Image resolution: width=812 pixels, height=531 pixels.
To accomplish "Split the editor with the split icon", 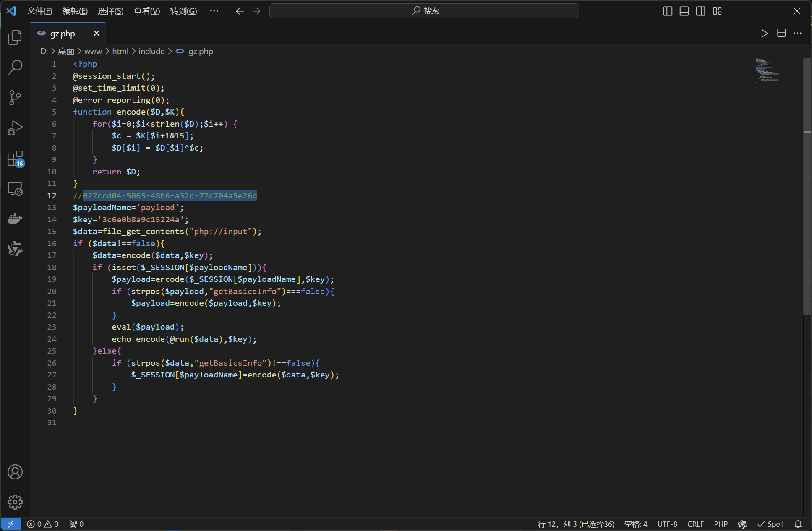I will tap(781, 33).
